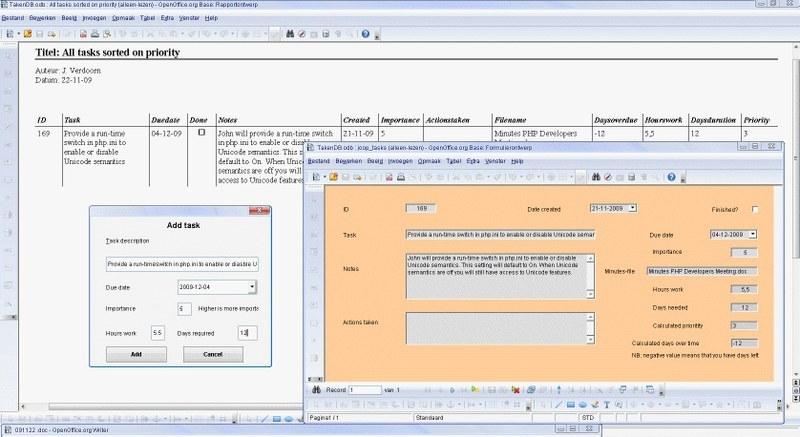Click New document icon in report window toolbar
This screenshot has width=800, height=437.
coord(10,34)
